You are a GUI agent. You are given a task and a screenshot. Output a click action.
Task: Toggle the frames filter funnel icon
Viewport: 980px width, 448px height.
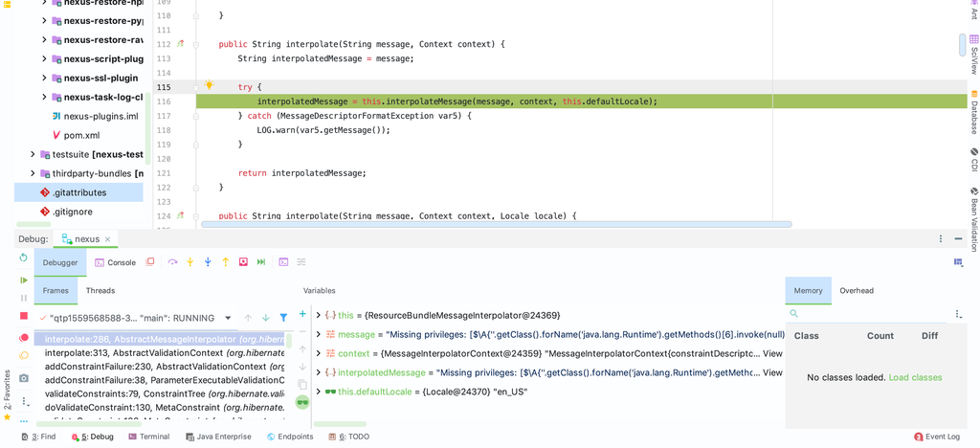[x=283, y=318]
